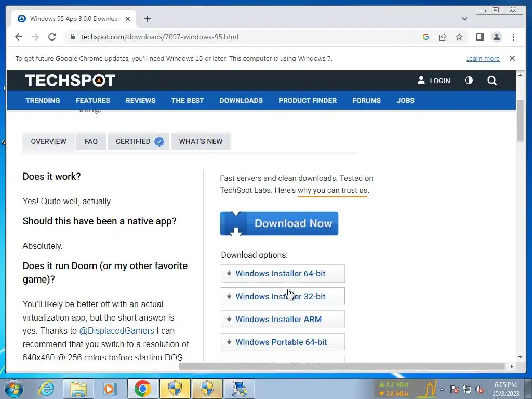Open the DOWNLOADS menu
Screen dimensions: 532x399
coord(241,100)
